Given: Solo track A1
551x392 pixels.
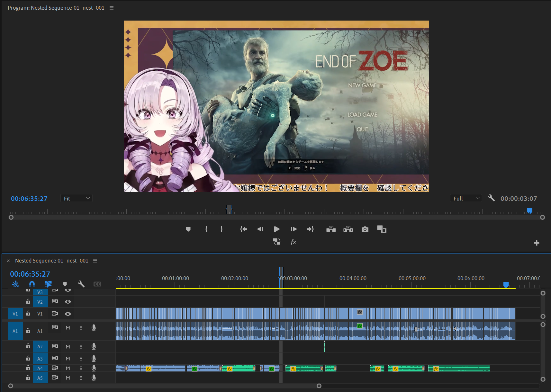Looking at the screenshot, I should (x=81, y=328).
